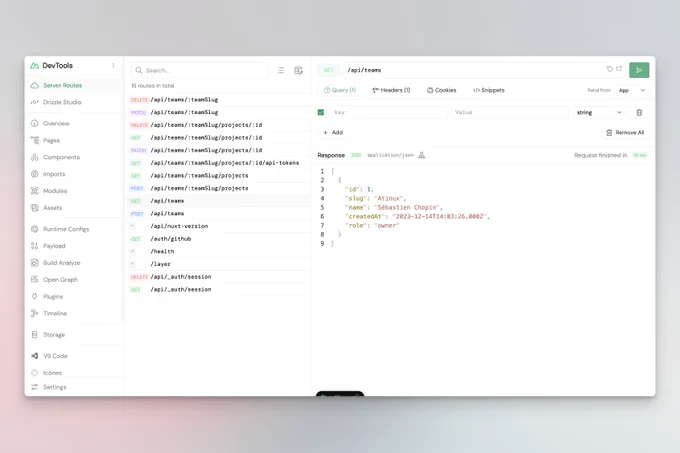
Task: Select the /api/nuxt-version route
Action: [219, 226]
